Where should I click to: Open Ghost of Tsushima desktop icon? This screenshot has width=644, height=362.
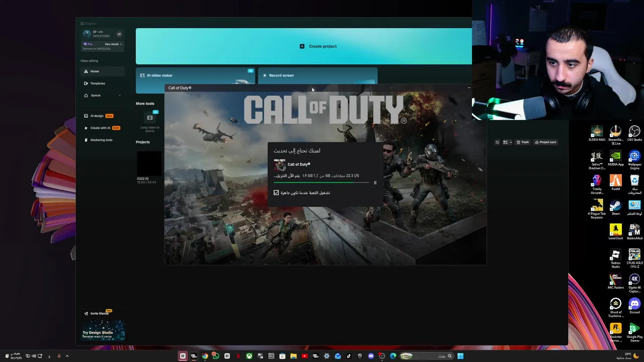tap(615, 308)
